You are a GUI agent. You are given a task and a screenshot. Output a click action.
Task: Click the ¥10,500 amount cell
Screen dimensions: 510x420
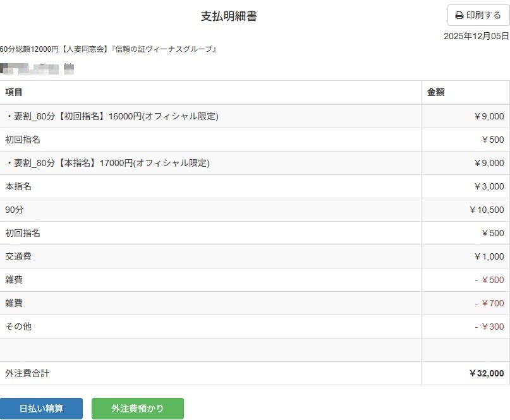point(487,210)
